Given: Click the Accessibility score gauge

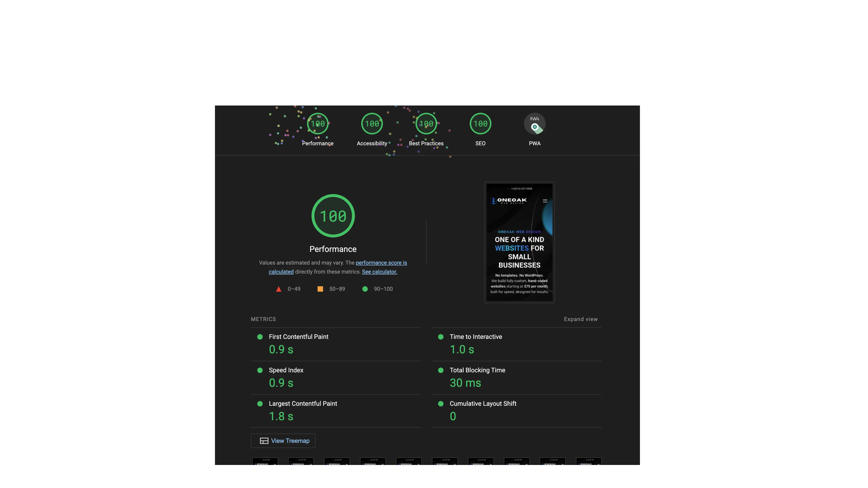Looking at the screenshot, I should (x=372, y=124).
